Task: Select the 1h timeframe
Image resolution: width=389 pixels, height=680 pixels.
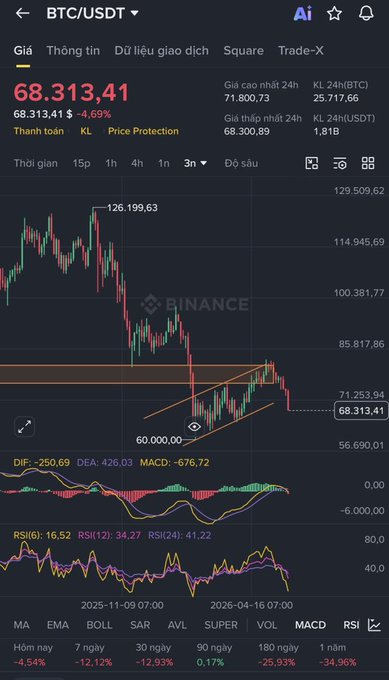Action: tap(111, 163)
